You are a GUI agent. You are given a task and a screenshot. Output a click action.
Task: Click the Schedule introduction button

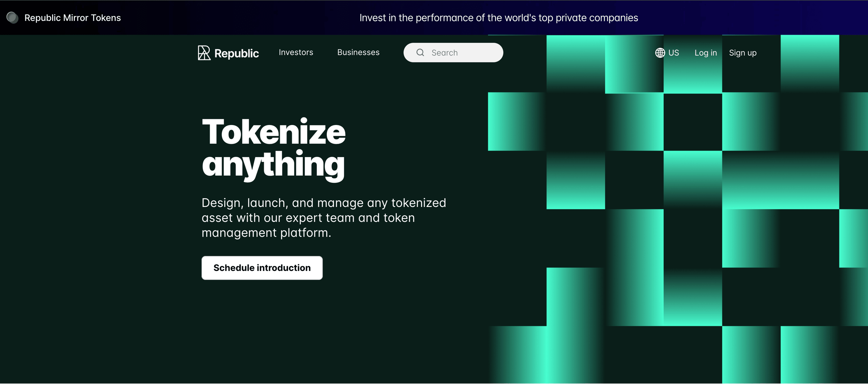262,268
